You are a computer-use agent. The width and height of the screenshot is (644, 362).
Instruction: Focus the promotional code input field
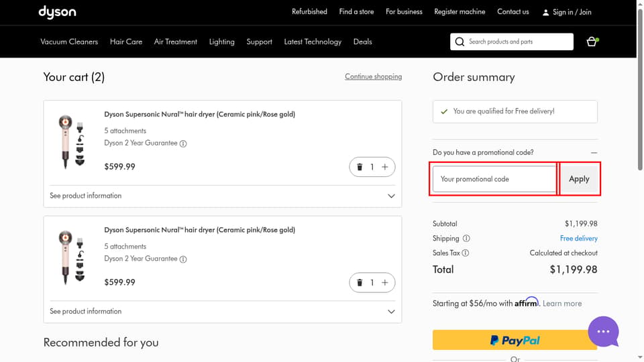point(494,179)
